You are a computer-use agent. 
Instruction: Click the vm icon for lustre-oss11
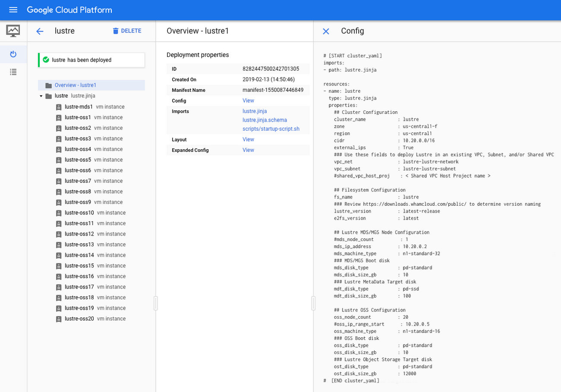(x=59, y=223)
